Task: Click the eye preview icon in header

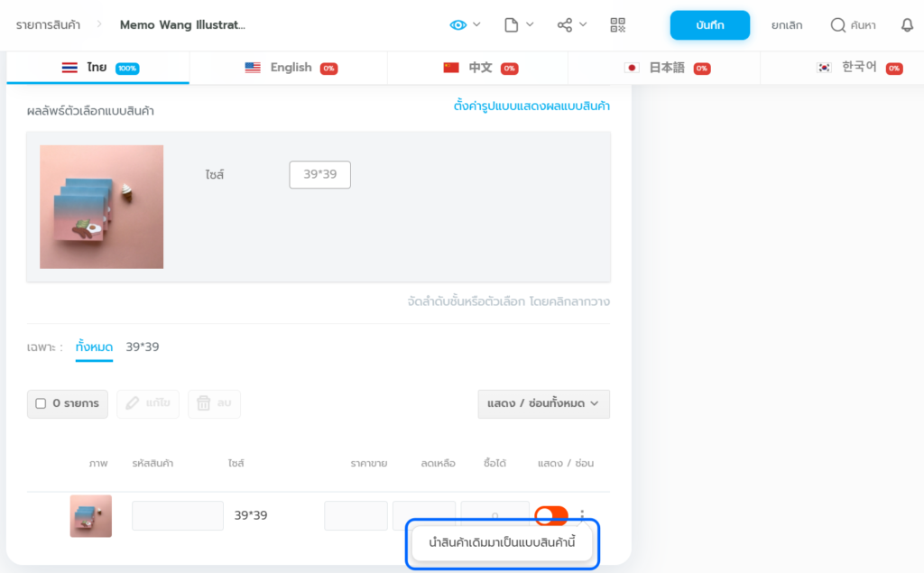Action: pyautogui.click(x=458, y=25)
